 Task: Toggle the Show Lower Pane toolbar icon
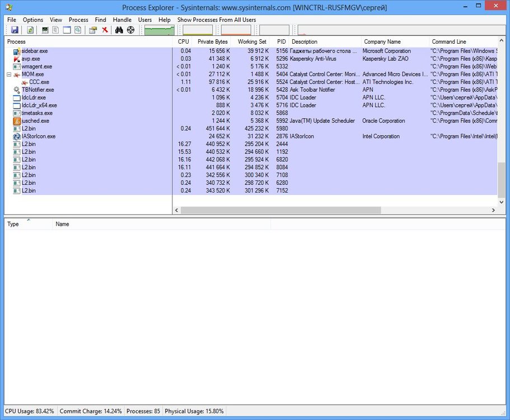pyautogui.click(x=67, y=30)
